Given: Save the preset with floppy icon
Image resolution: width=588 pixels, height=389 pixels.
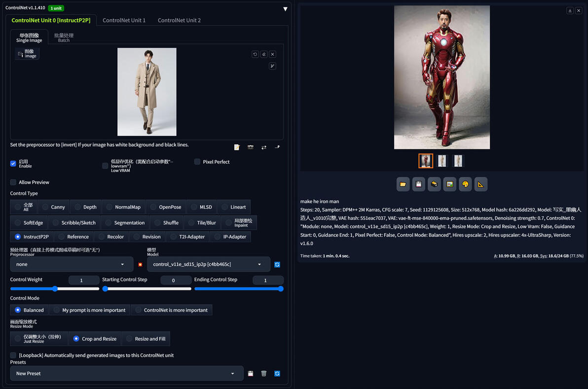Looking at the screenshot, I should pos(251,374).
